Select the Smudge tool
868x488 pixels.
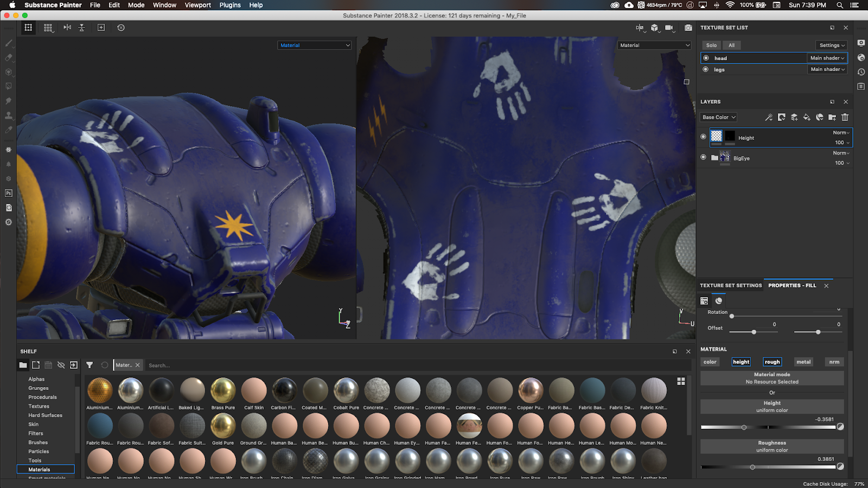point(9,101)
